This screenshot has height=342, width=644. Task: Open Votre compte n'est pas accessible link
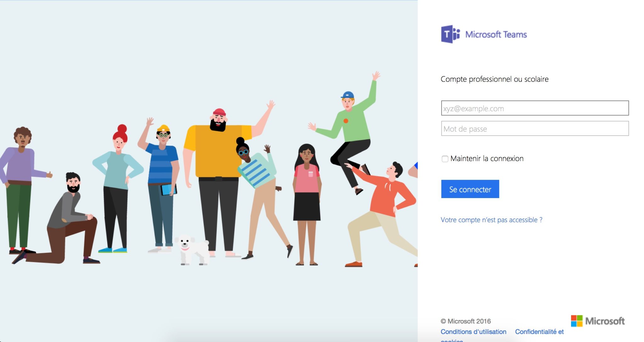click(x=491, y=220)
